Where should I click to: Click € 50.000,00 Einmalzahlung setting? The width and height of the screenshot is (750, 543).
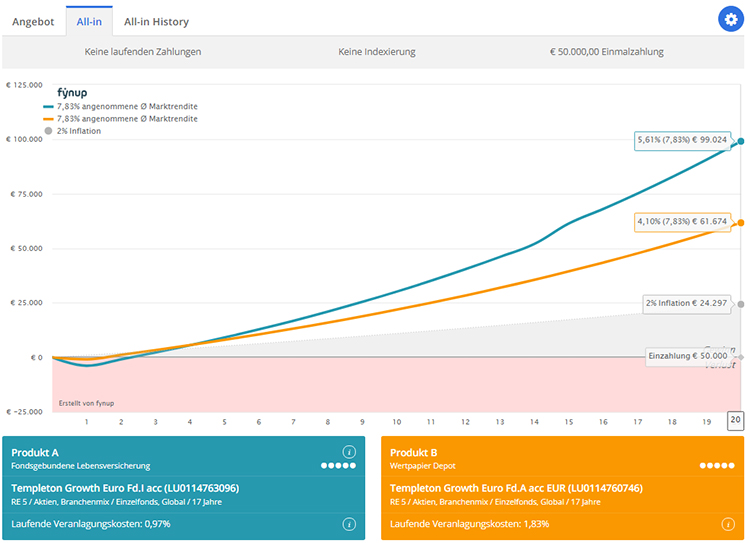pos(607,52)
